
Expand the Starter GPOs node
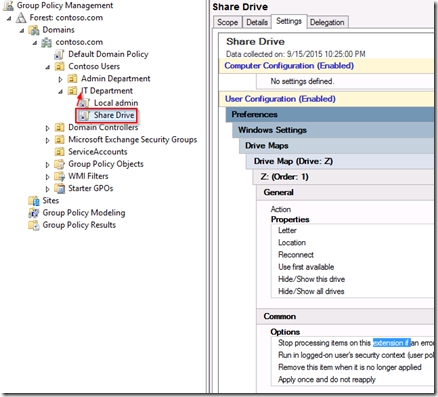pos(48,189)
